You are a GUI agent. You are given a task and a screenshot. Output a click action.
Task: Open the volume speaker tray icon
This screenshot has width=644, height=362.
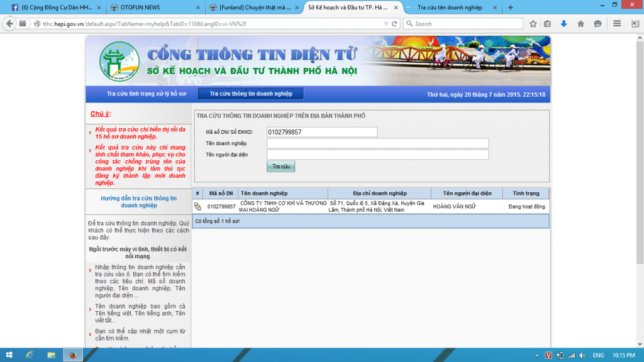[582, 356]
